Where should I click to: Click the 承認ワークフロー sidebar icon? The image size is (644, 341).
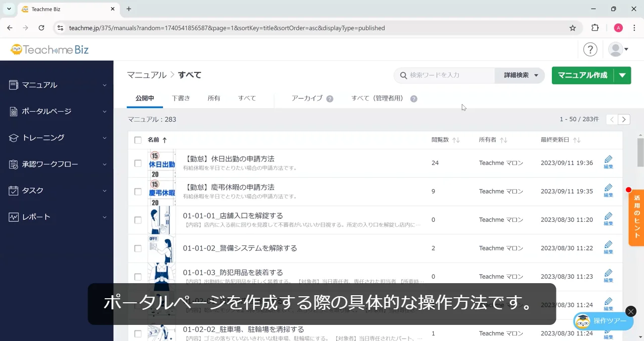(x=14, y=164)
